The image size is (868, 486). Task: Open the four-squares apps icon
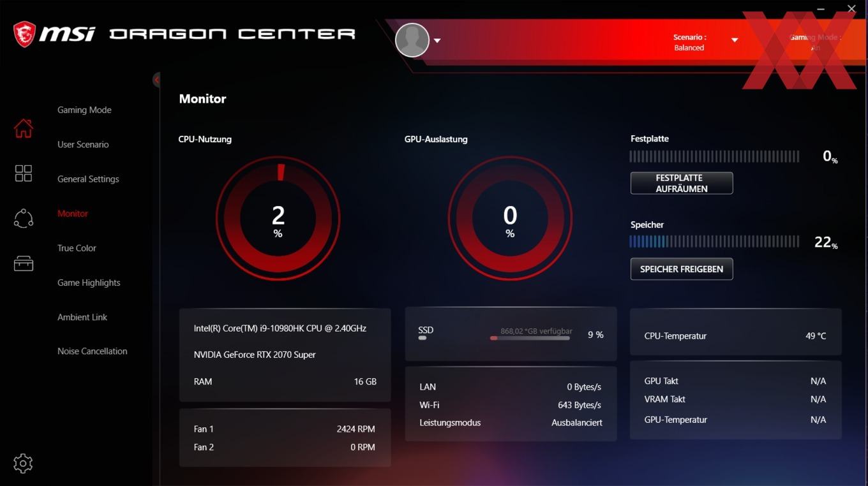point(23,173)
